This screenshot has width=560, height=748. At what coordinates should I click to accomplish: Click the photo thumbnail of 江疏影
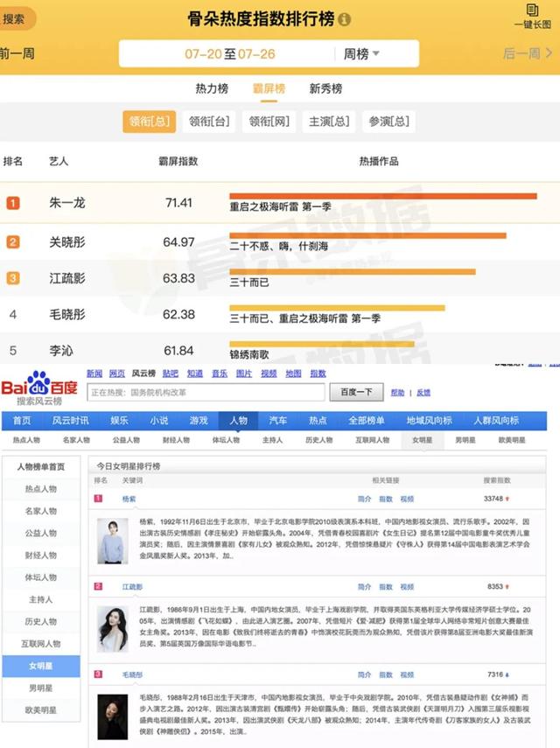pos(113,629)
